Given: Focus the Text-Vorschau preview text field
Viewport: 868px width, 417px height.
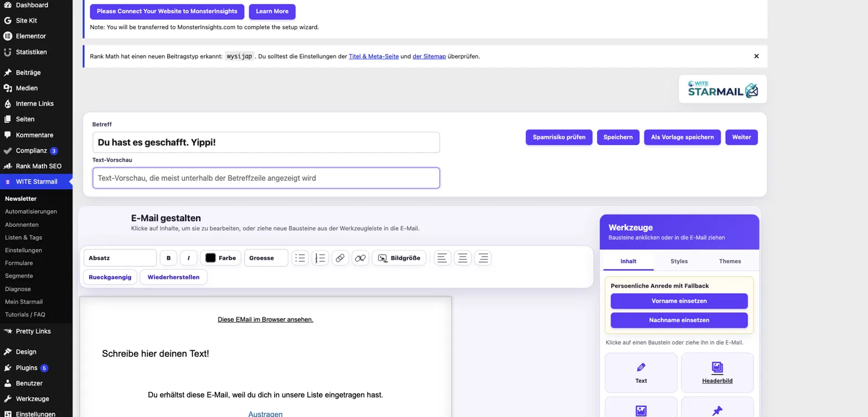Looking at the screenshot, I should [x=266, y=178].
